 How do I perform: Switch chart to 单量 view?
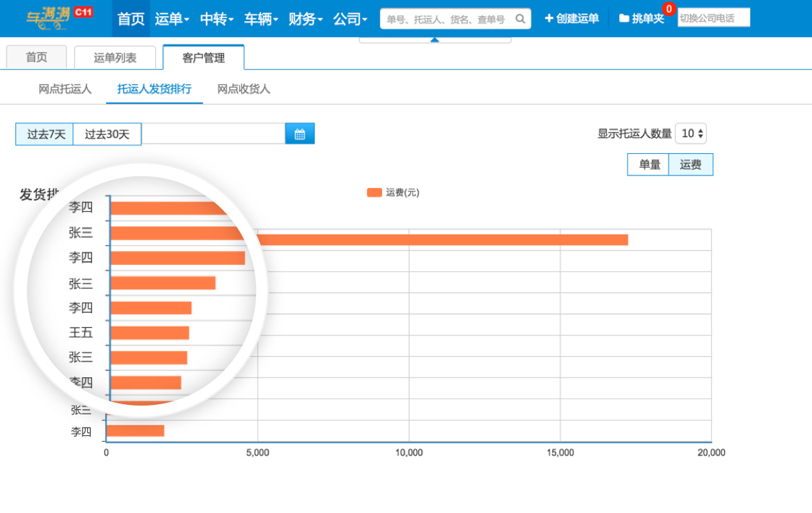click(649, 165)
